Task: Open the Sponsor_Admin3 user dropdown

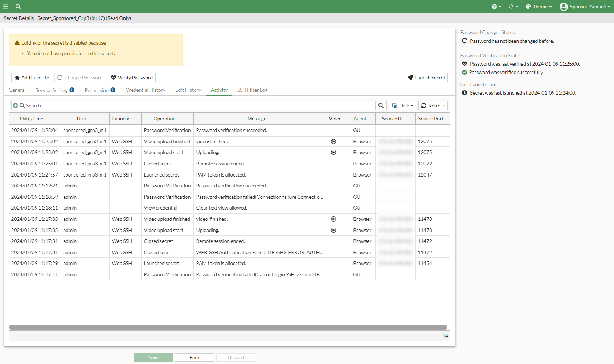Action: pos(585,7)
